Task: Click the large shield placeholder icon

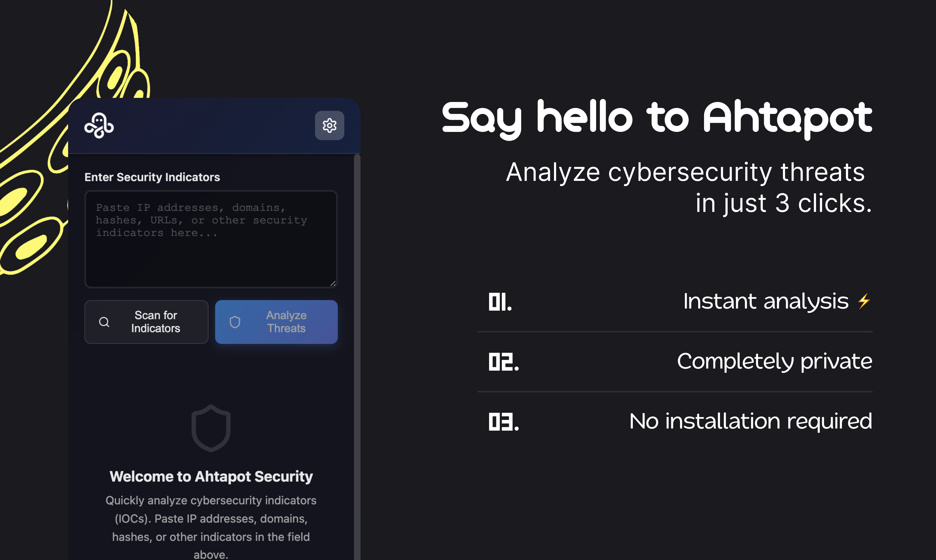Action: 211,428
